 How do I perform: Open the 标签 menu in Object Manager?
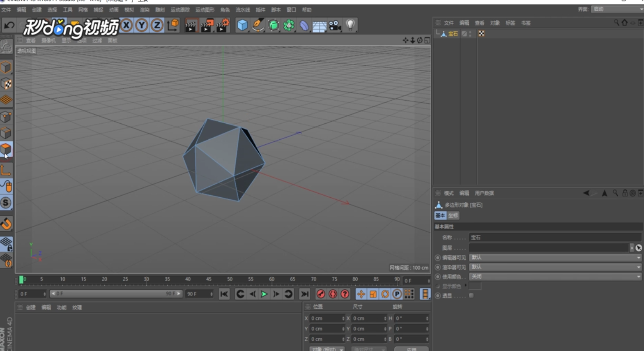(510, 23)
